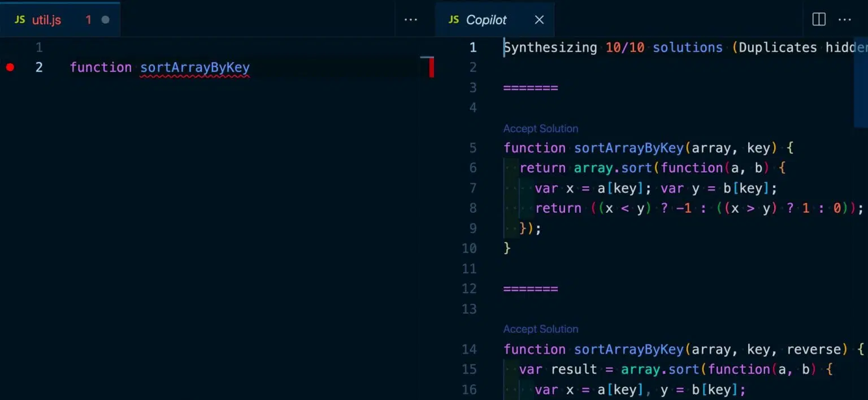Close the Copilot tab

coord(539,20)
